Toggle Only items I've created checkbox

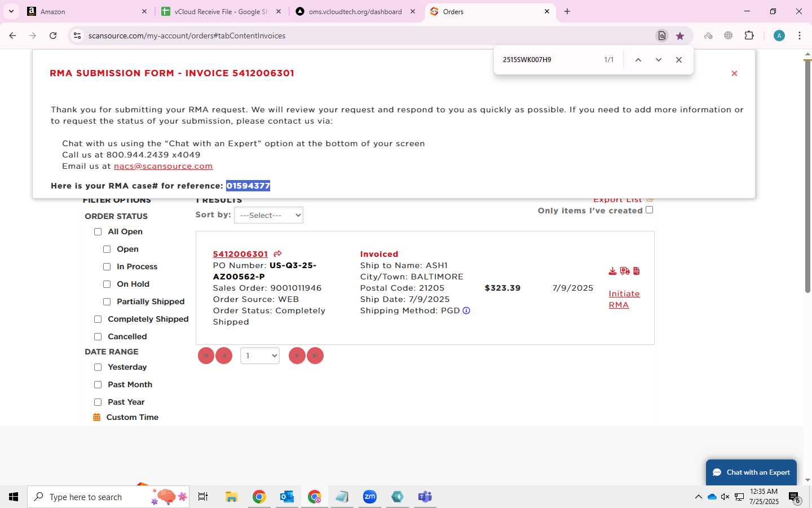(x=650, y=210)
